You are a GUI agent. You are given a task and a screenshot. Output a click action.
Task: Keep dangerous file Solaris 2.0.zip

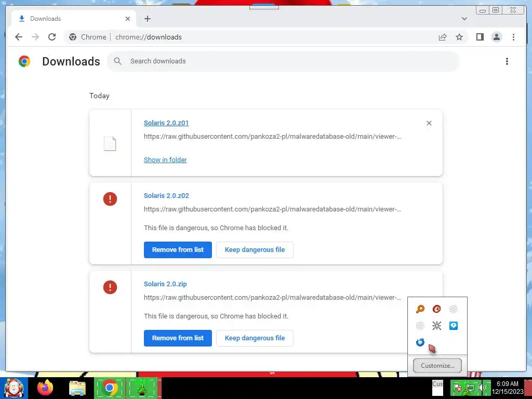(x=255, y=338)
